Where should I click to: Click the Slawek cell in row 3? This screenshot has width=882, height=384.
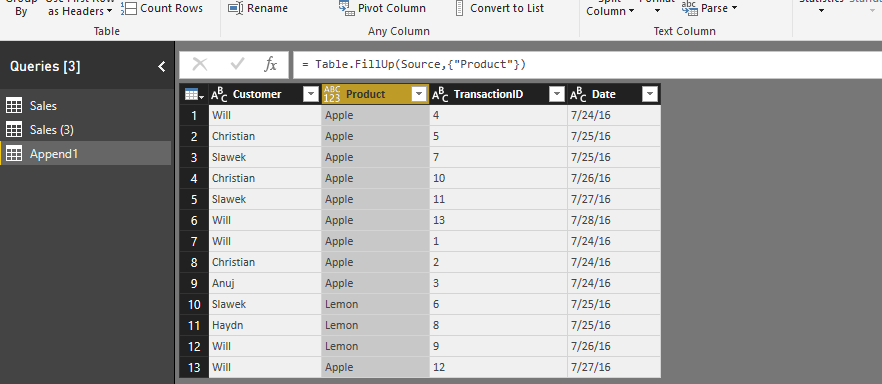(x=265, y=157)
